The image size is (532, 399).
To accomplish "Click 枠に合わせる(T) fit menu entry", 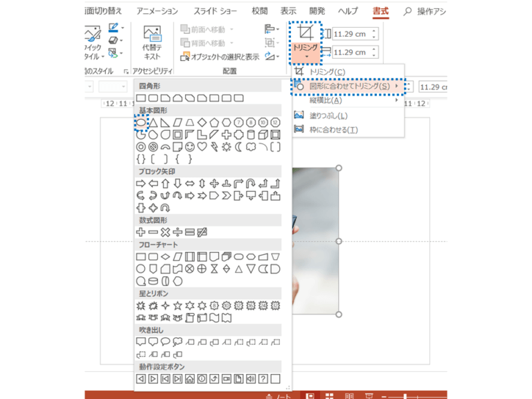I will coord(332,130).
